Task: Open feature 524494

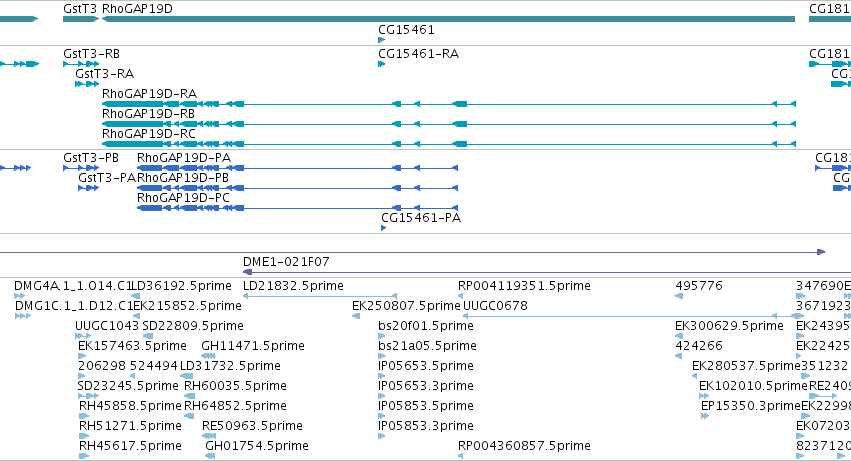Action: click(x=154, y=367)
